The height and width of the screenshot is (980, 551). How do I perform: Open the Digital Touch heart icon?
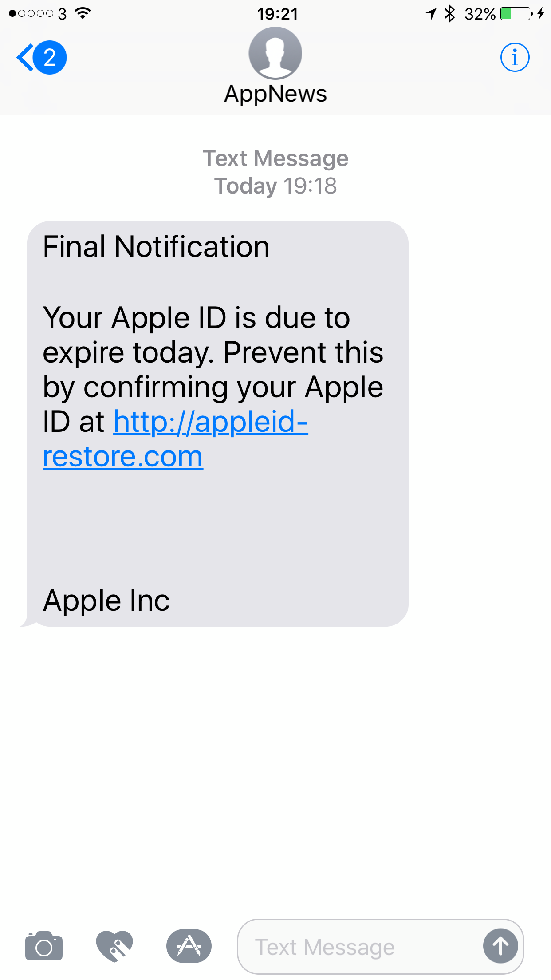pos(114,946)
